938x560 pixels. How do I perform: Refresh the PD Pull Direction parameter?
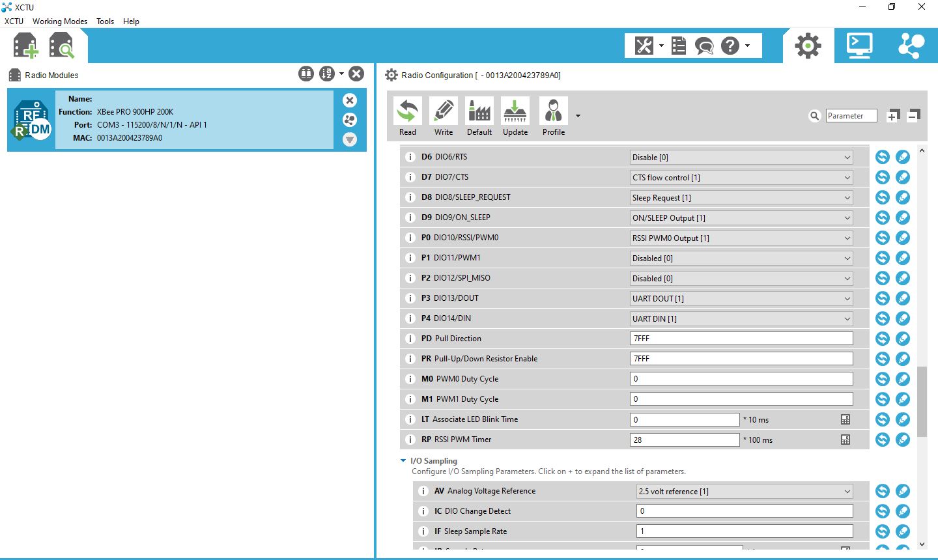(x=883, y=339)
